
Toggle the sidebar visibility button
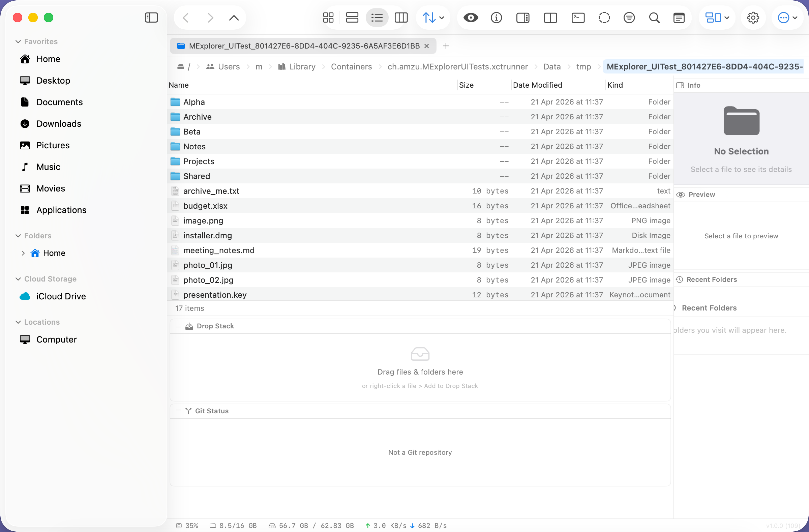point(151,18)
